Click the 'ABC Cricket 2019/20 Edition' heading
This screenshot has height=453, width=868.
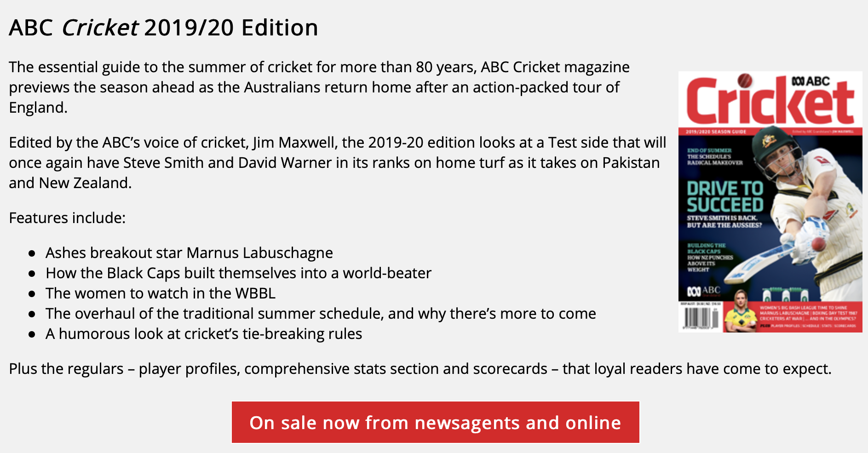point(163,28)
